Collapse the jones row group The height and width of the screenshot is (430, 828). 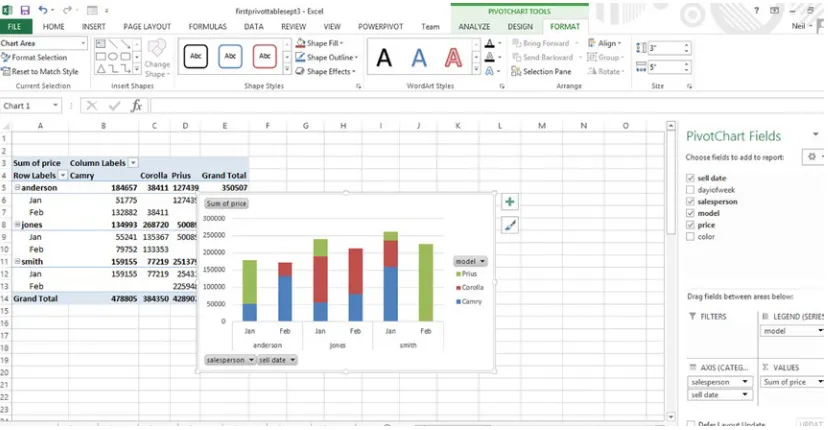(17, 225)
